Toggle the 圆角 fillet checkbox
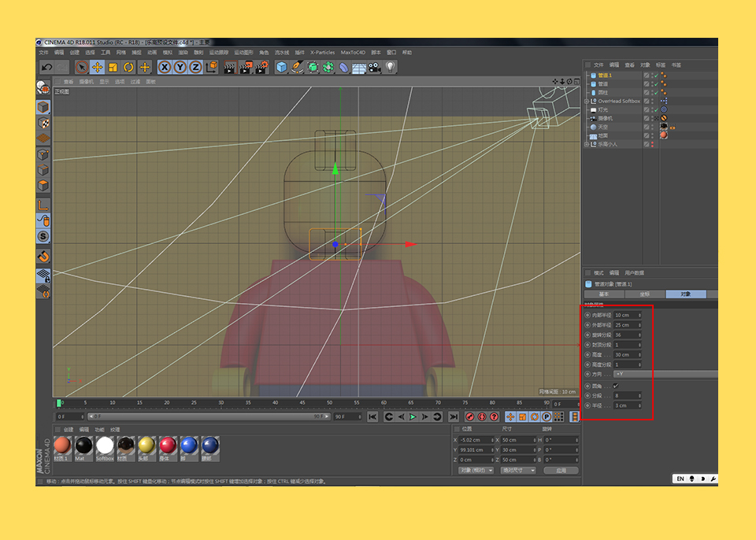 616,386
